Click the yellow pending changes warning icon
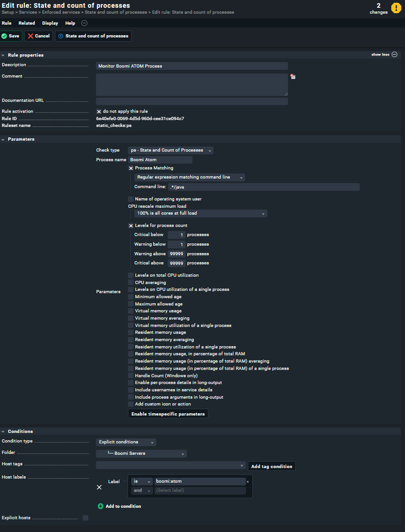405x532 pixels. tap(396, 8)
